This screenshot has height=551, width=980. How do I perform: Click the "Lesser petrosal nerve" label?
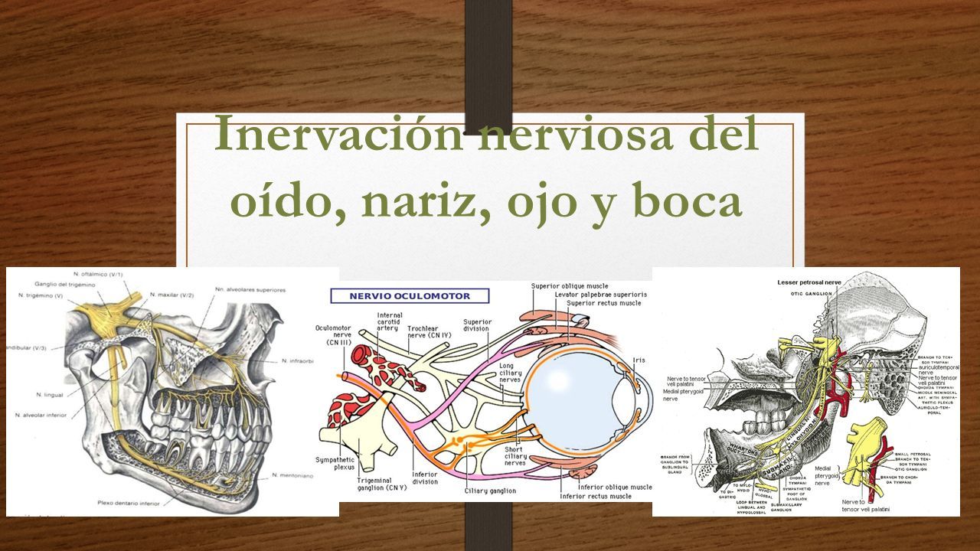pyautogui.click(x=809, y=282)
